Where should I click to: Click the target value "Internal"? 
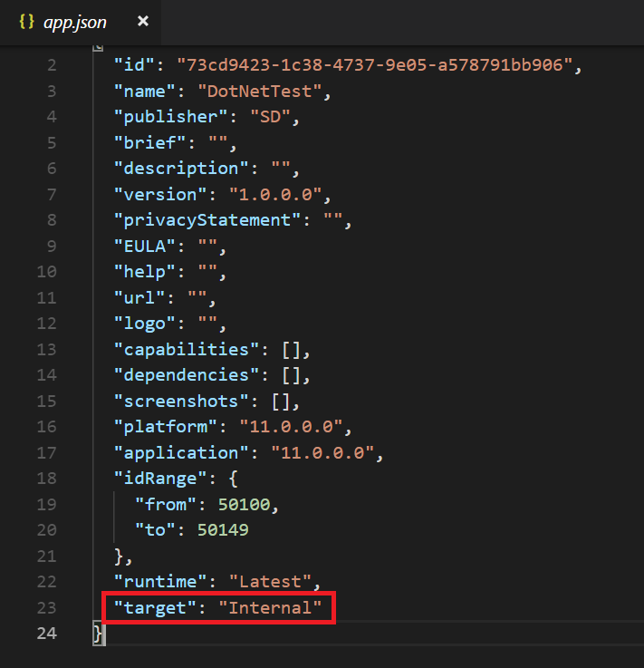[270, 608]
